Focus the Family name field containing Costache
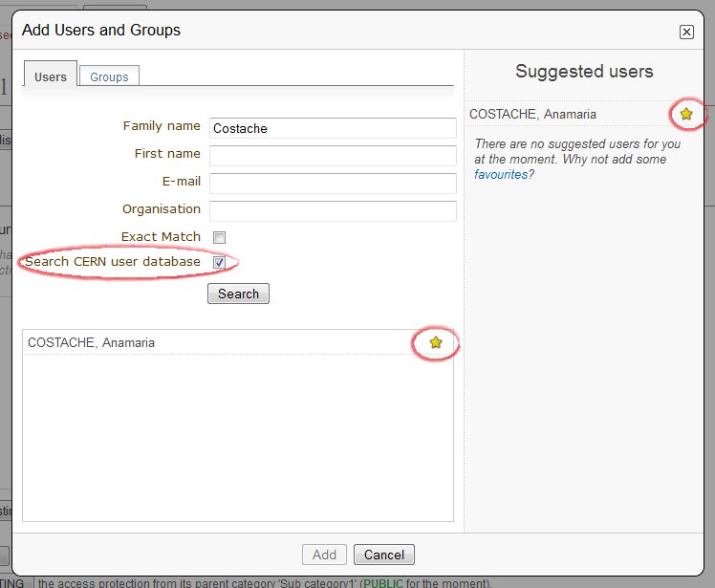Screen dimensions: 715x588 tap(332, 128)
